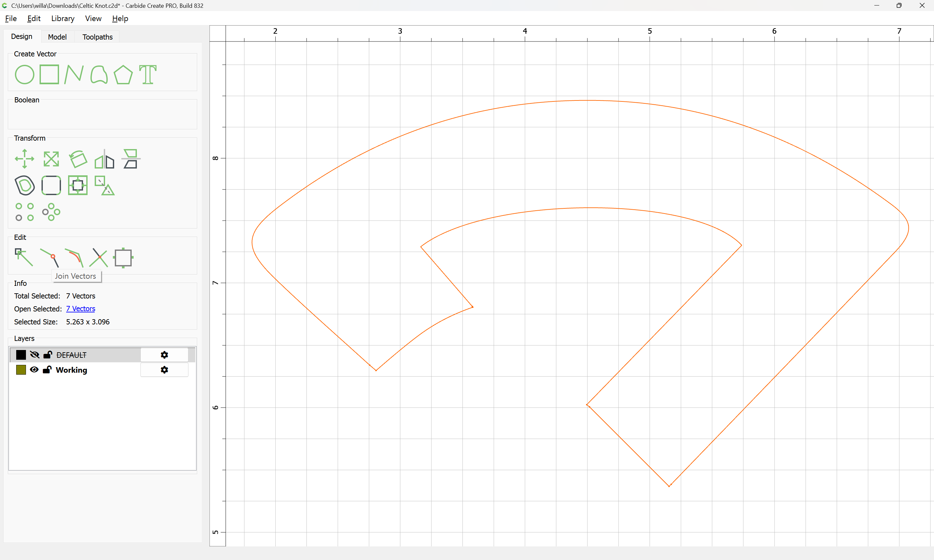Toggle the Working layer lock
Image resolution: width=934 pixels, height=560 pixels.
click(x=47, y=370)
